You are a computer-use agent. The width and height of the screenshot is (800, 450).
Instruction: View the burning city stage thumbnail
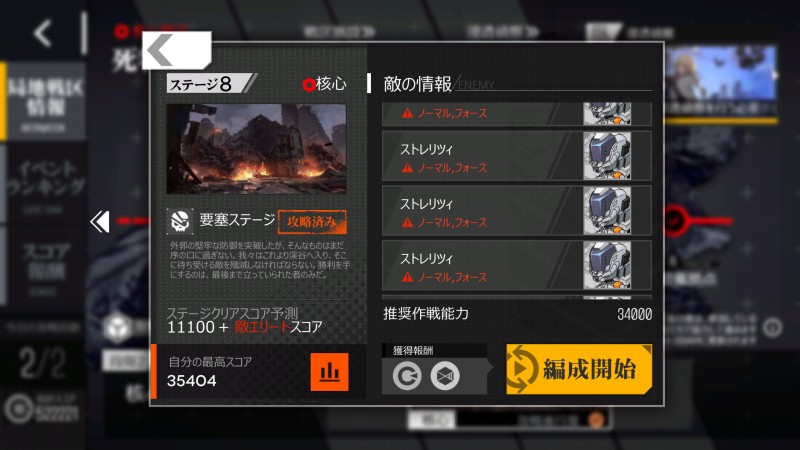pyautogui.click(x=257, y=149)
